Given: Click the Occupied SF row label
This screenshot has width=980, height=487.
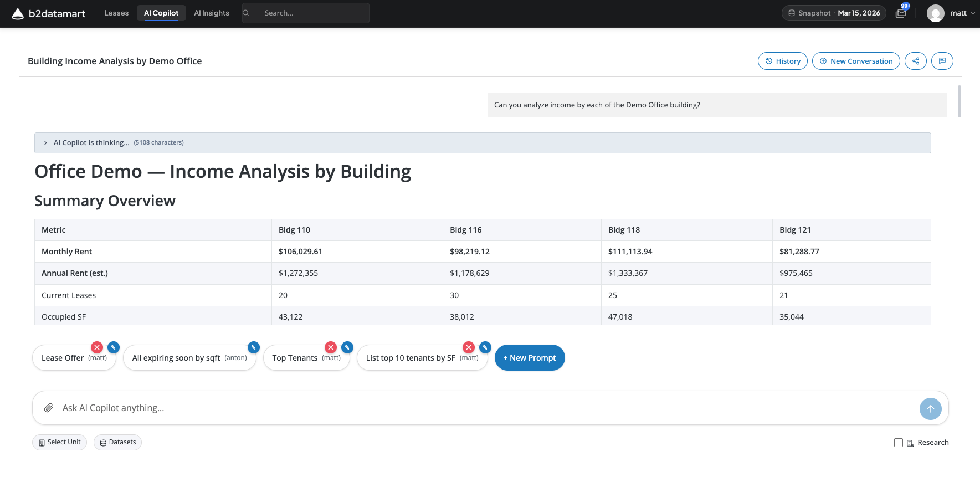Looking at the screenshot, I should tap(64, 317).
